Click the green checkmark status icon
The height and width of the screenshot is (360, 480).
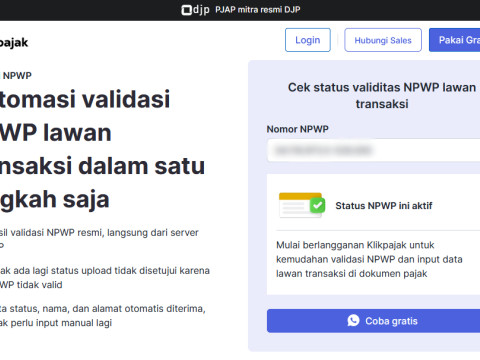coord(317,205)
